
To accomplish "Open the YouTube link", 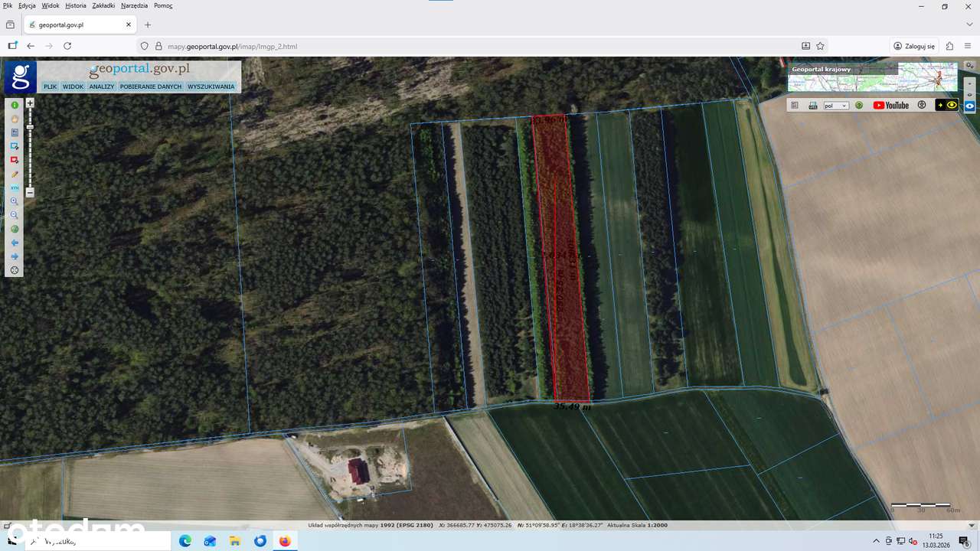I will tap(890, 106).
